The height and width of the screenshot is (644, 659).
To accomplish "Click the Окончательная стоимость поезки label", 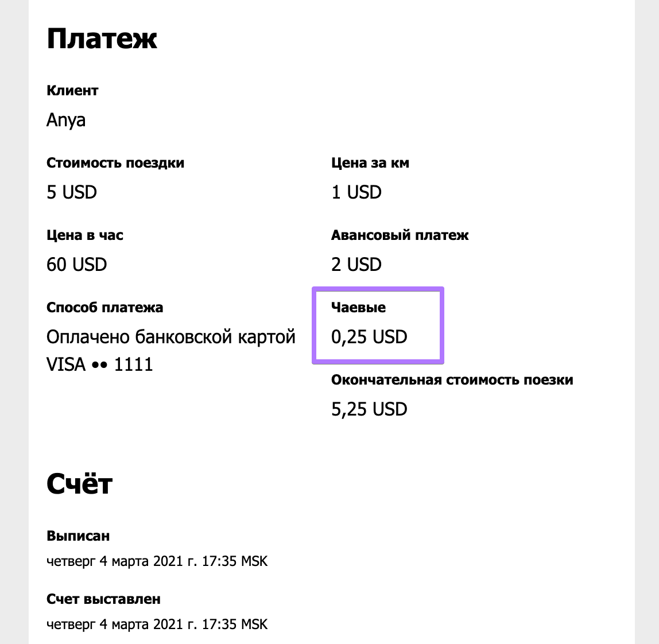I will tap(452, 379).
